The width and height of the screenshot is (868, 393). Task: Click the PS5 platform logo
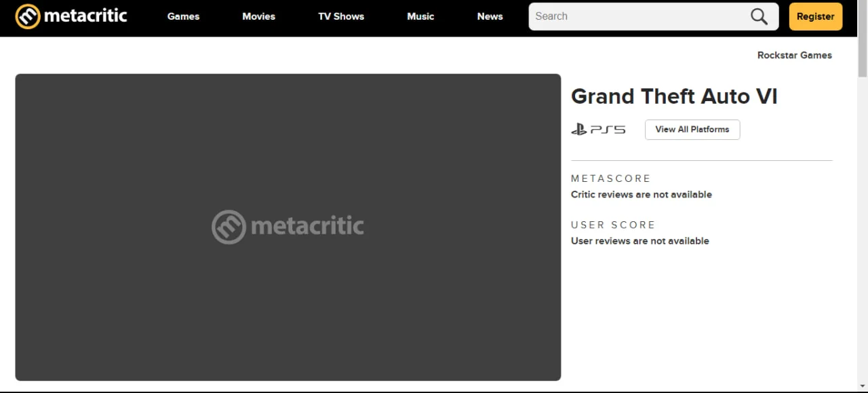click(x=598, y=129)
